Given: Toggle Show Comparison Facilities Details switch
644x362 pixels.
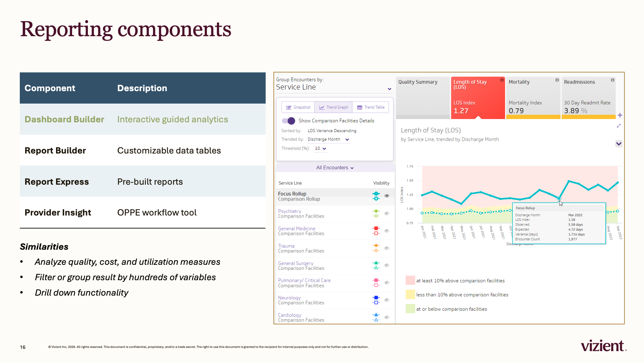Looking at the screenshot, I should 288,121.
